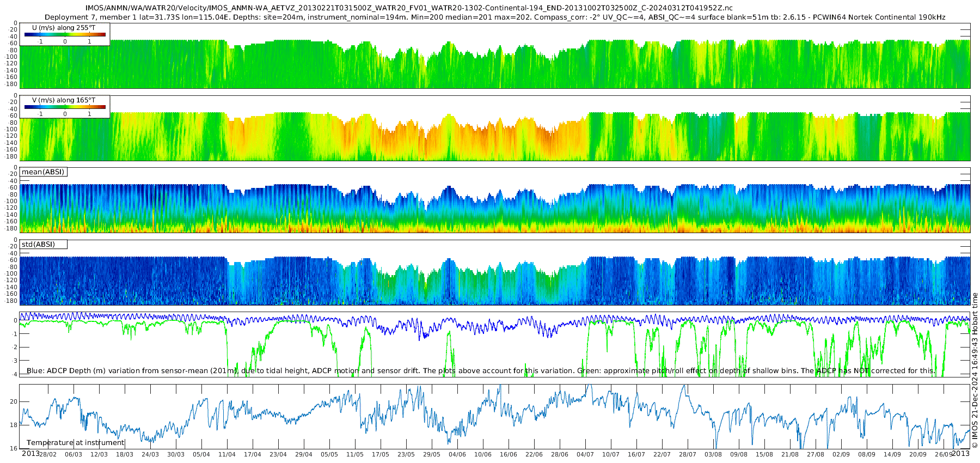Select the 'Deployment 7, member 1' metadata line

click(x=495, y=17)
